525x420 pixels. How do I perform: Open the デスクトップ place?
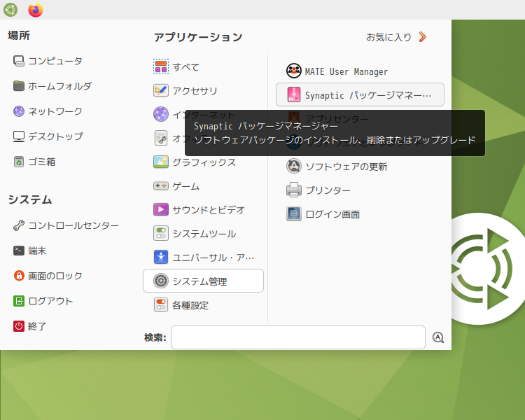pyautogui.click(x=48, y=136)
